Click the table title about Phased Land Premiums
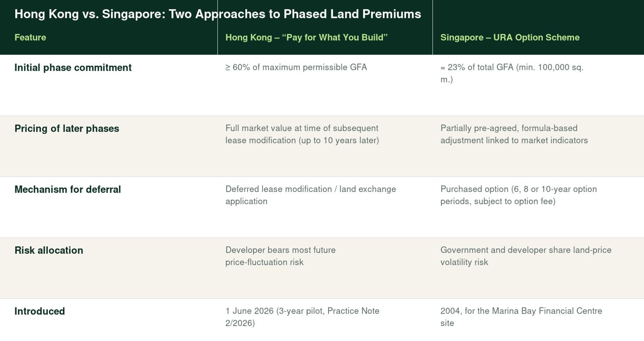Screen dimensions: 644x341 (217, 14)
